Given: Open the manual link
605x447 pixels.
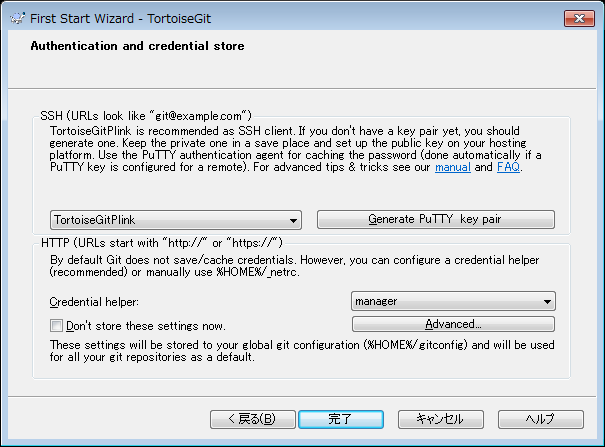Looking at the screenshot, I should [453, 167].
